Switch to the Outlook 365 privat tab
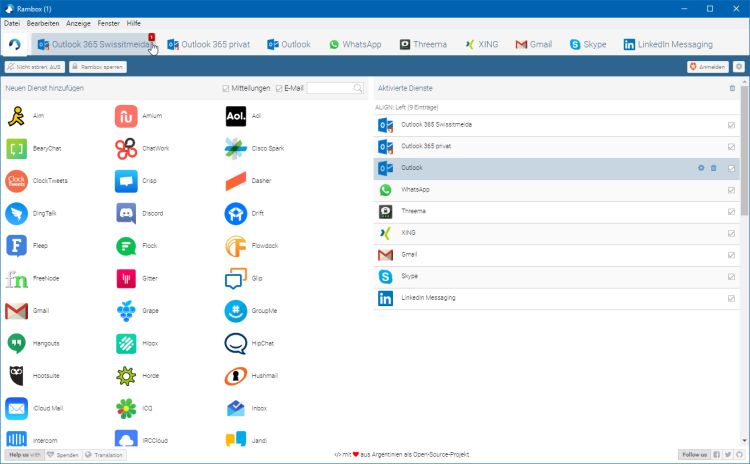 pyautogui.click(x=209, y=44)
